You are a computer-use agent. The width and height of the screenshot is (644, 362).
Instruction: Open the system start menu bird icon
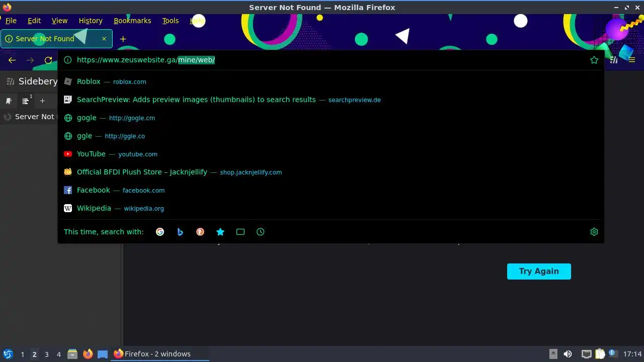click(x=8, y=354)
